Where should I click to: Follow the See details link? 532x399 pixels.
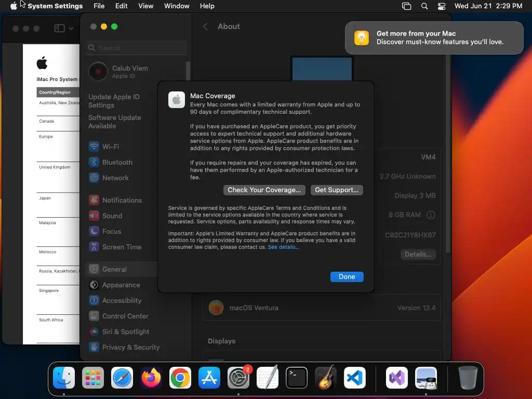point(284,247)
